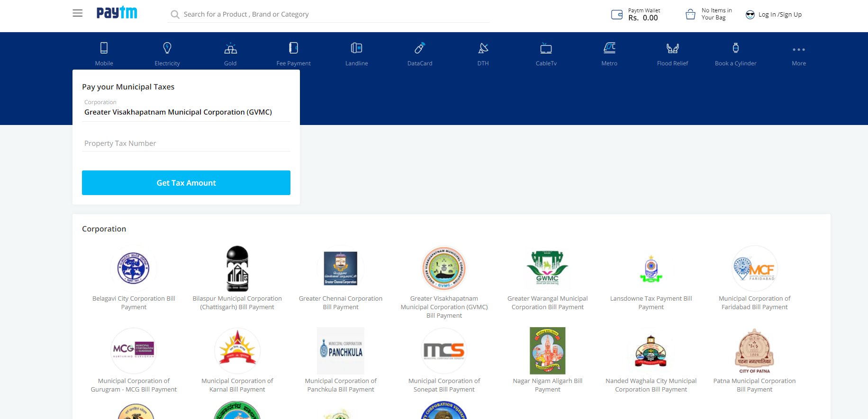This screenshot has width=868, height=419.
Task: Open the Gold category icon
Action: pyautogui.click(x=230, y=48)
